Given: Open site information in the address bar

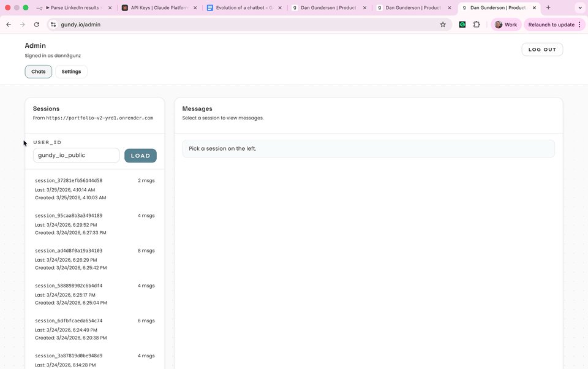Looking at the screenshot, I should pos(53,25).
